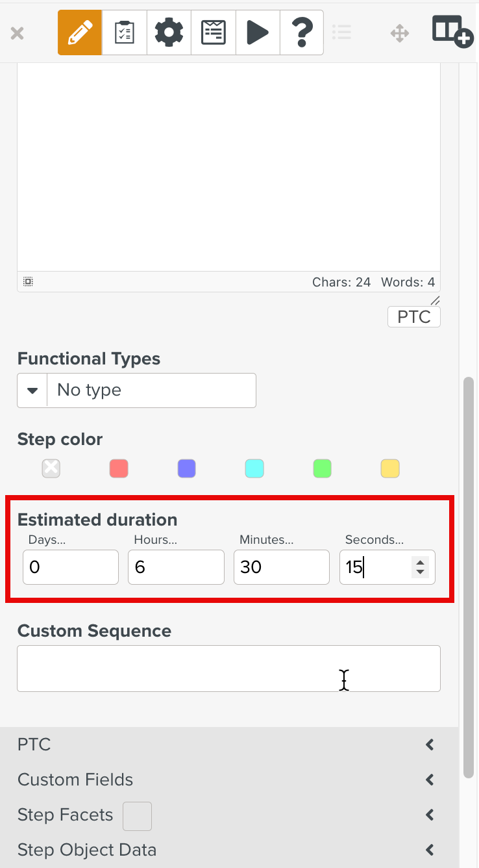Increment the Seconds spinner up arrow

pyautogui.click(x=421, y=563)
